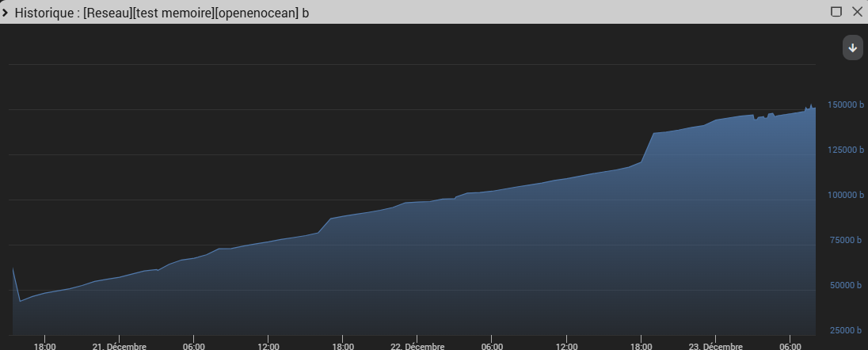Click the 75000 b axis label
The height and width of the screenshot is (350, 868).
(x=847, y=241)
